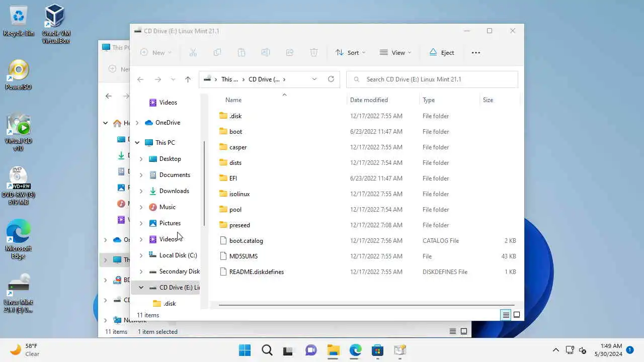Select Music in navigation tree

(168, 207)
